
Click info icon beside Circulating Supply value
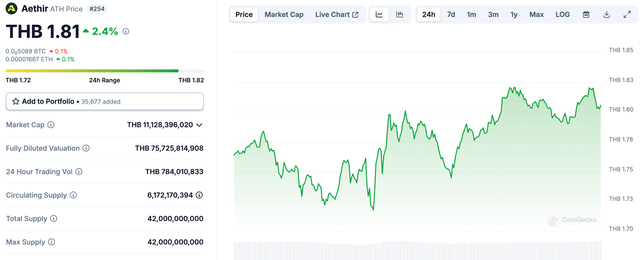(199, 195)
